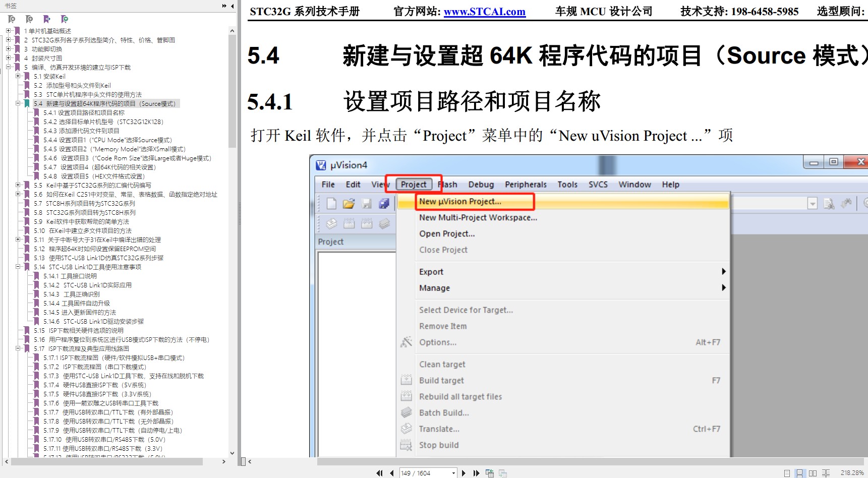Switch to continuous facing view
The width and height of the screenshot is (868, 478).
(826, 473)
